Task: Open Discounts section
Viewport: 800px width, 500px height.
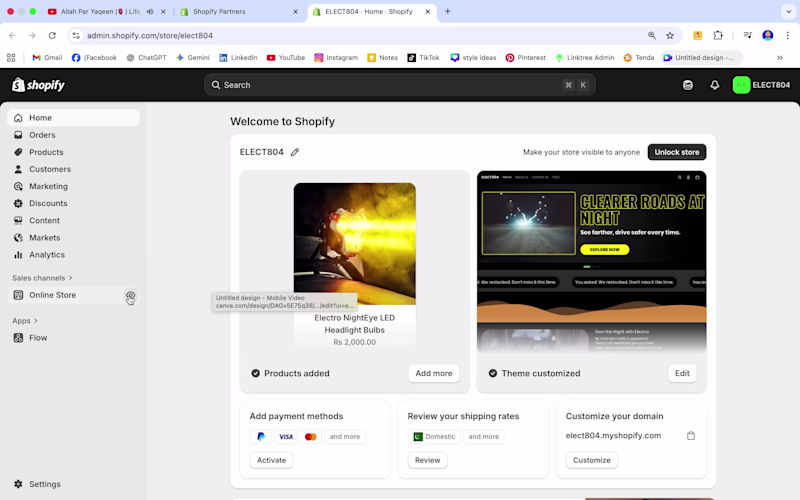Action: pos(73,204)
